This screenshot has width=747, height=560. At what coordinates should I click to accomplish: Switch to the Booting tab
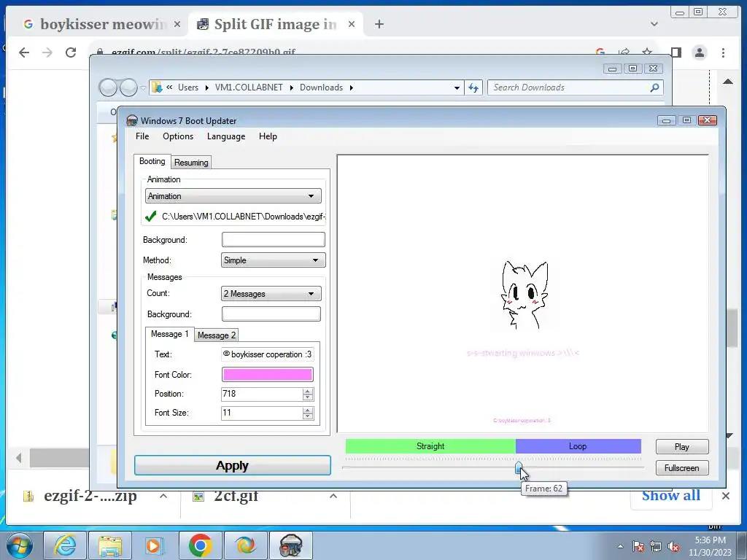point(152,161)
